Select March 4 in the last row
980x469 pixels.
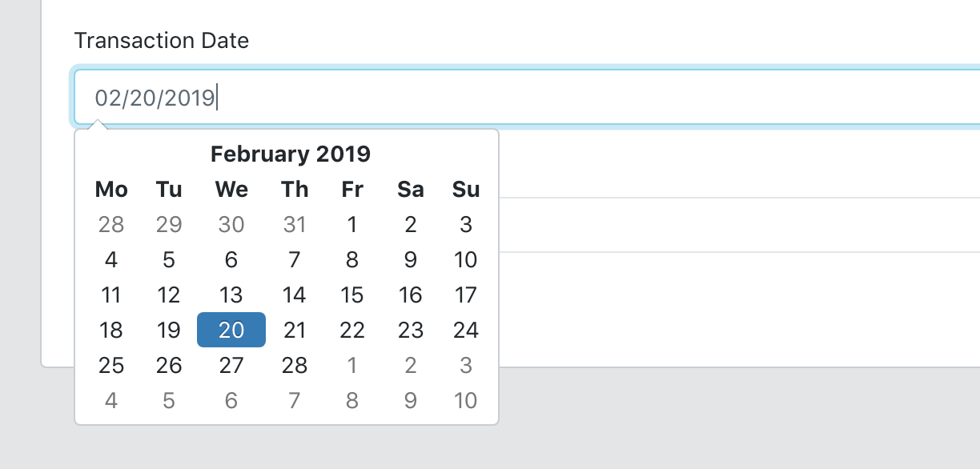[111, 400]
